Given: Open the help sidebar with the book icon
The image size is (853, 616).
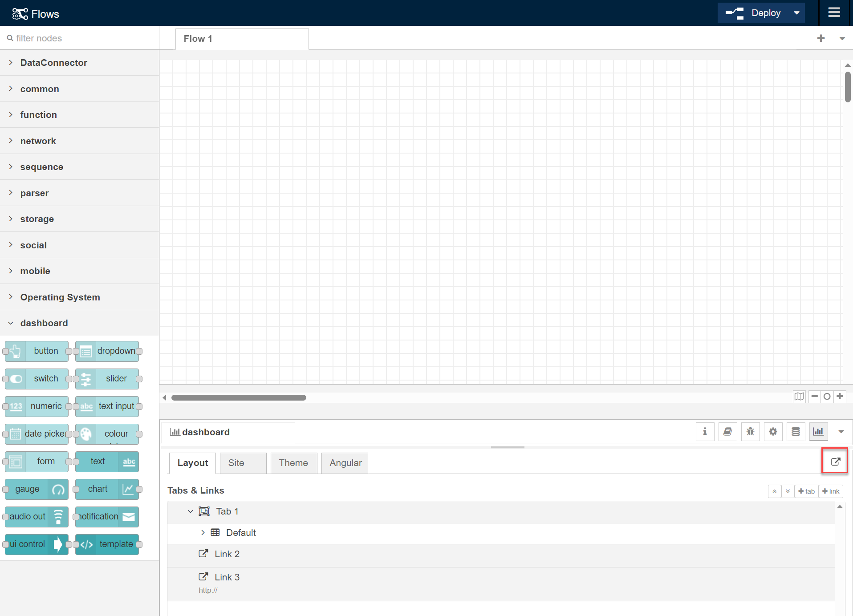Looking at the screenshot, I should (727, 431).
